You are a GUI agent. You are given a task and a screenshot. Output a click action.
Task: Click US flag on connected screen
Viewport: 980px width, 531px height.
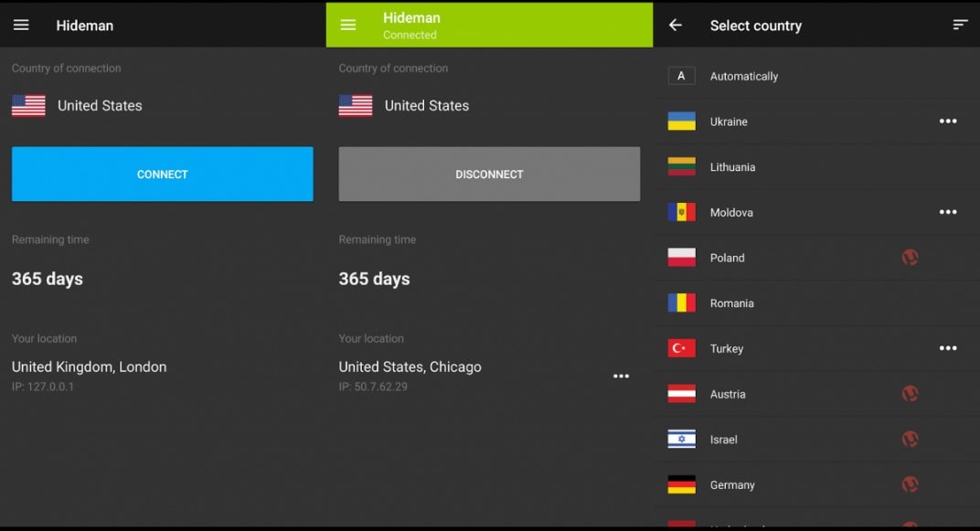(x=356, y=106)
